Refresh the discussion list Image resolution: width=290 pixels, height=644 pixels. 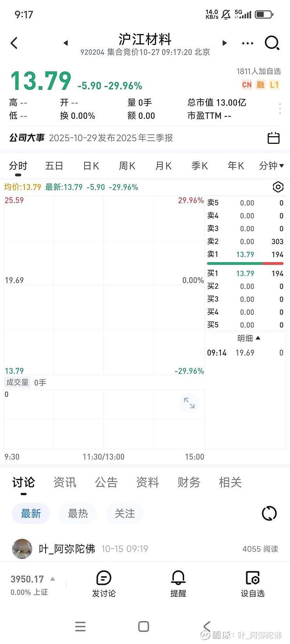click(x=269, y=513)
